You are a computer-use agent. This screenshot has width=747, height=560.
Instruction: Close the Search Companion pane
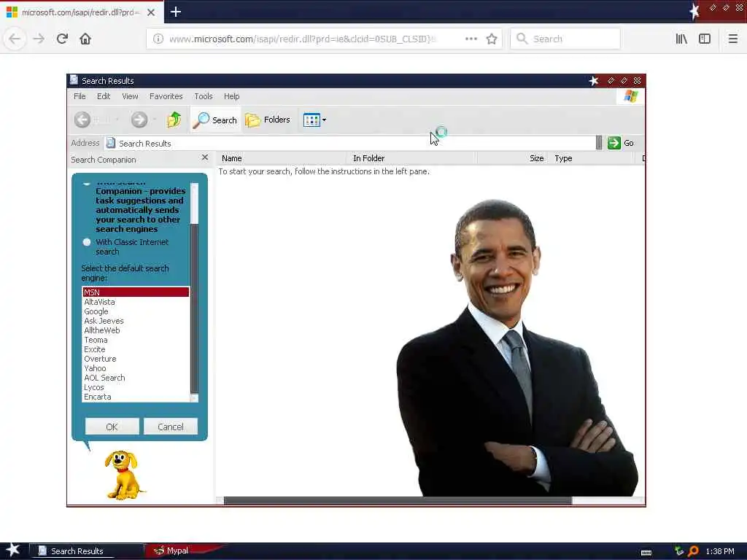click(205, 157)
